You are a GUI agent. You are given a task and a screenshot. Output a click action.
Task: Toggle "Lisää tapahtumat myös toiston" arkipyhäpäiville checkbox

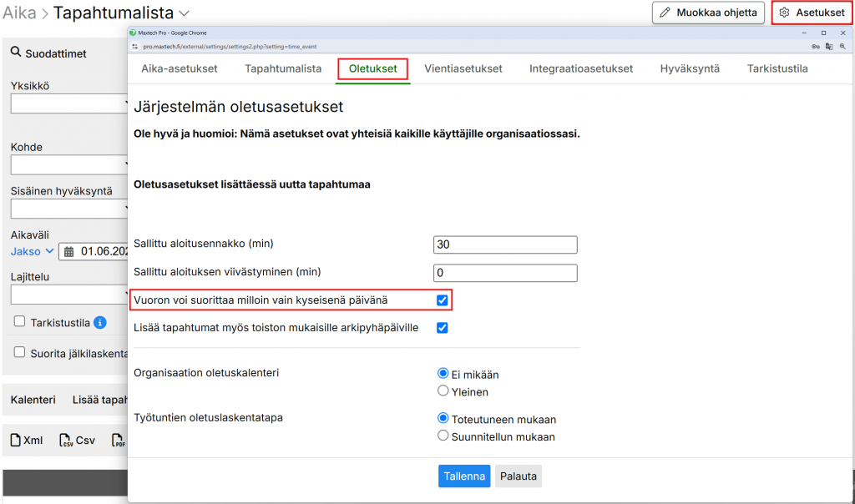tap(443, 328)
